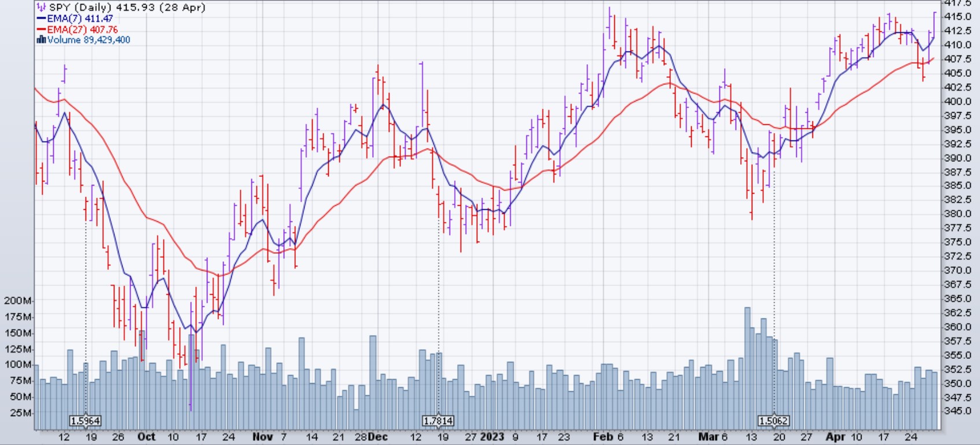Click the 200M volume axis label

click(x=18, y=301)
